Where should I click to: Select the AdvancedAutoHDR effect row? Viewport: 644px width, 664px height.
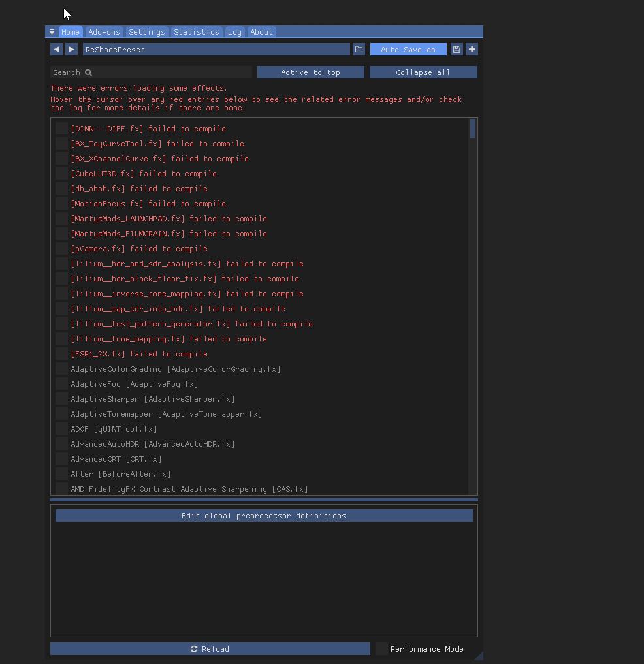click(x=153, y=444)
